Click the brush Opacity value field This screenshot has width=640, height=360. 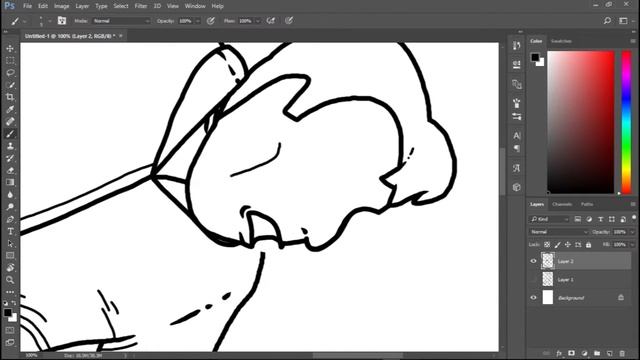186,21
